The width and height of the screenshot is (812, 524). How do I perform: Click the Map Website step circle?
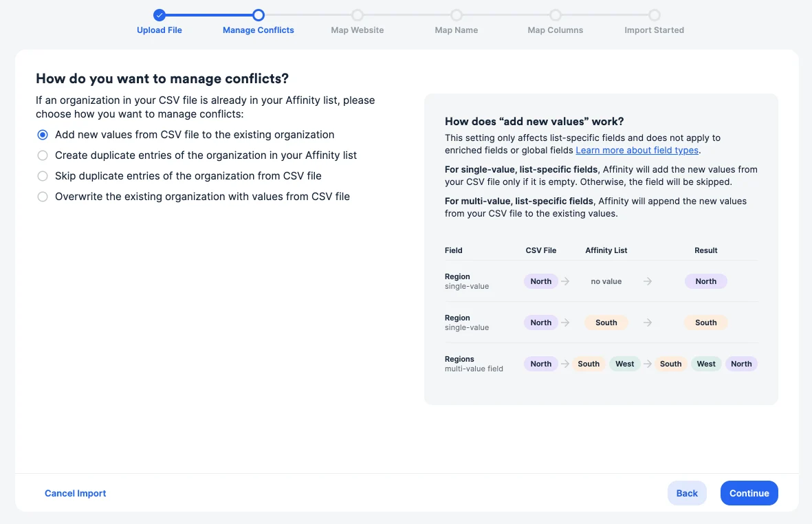point(358,15)
